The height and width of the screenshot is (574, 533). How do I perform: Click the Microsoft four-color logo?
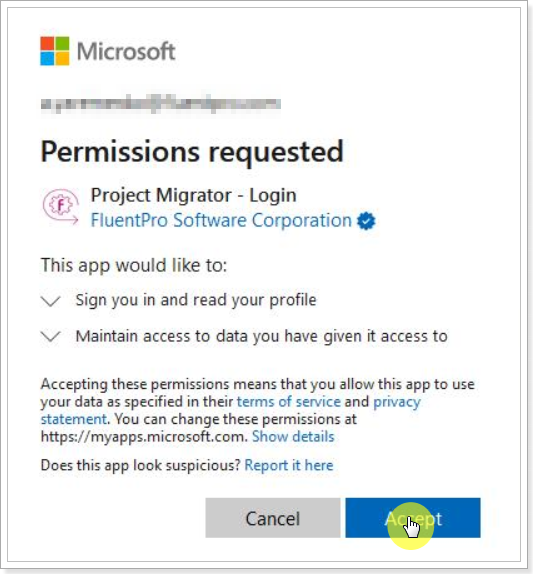pos(55,51)
